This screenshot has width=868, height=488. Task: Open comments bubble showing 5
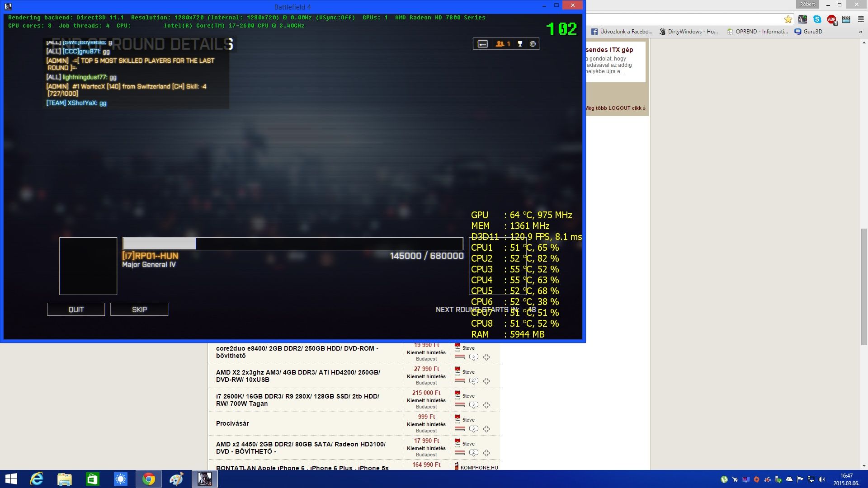(x=473, y=357)
